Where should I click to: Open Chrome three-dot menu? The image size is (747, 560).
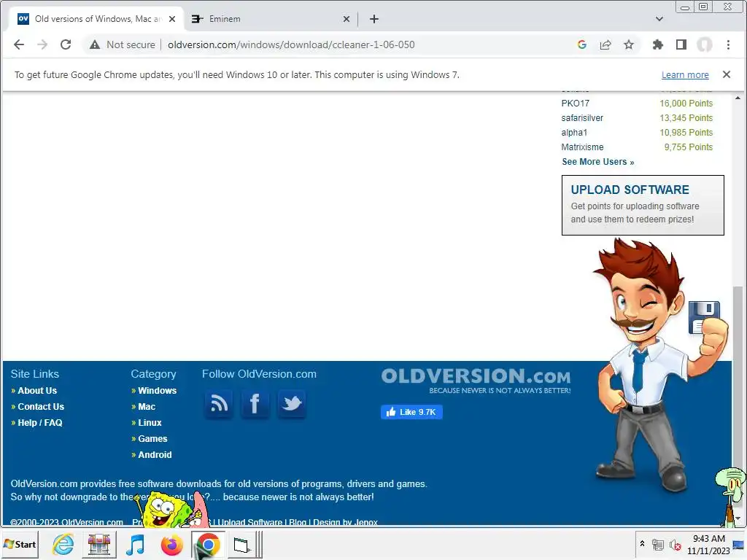(728, 44)
